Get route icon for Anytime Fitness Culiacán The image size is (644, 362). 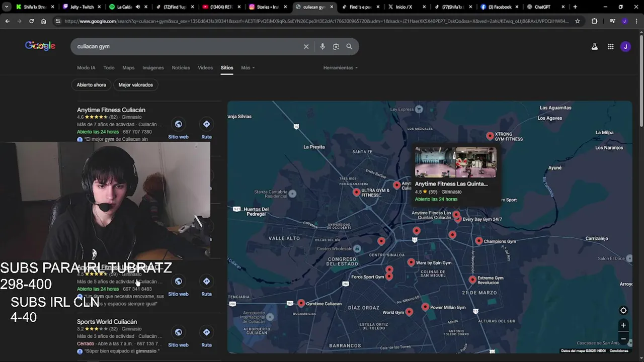206,124
